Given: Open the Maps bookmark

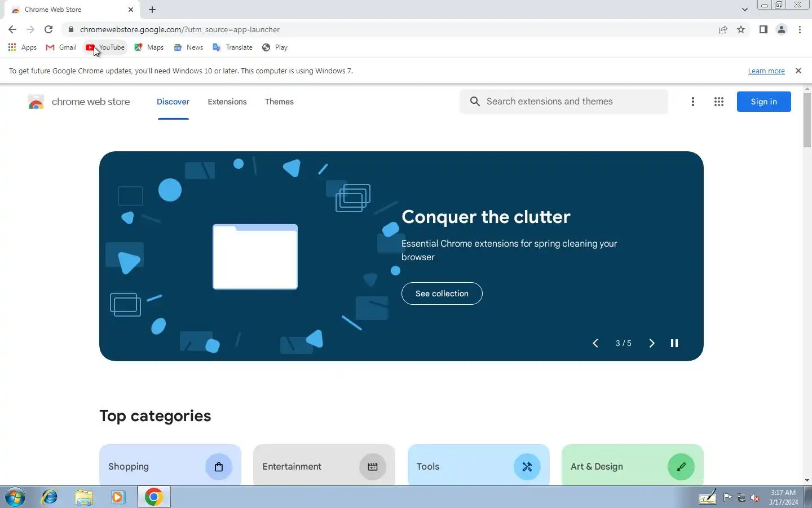Looking at the screenshot, I should [x=149, y=47].
